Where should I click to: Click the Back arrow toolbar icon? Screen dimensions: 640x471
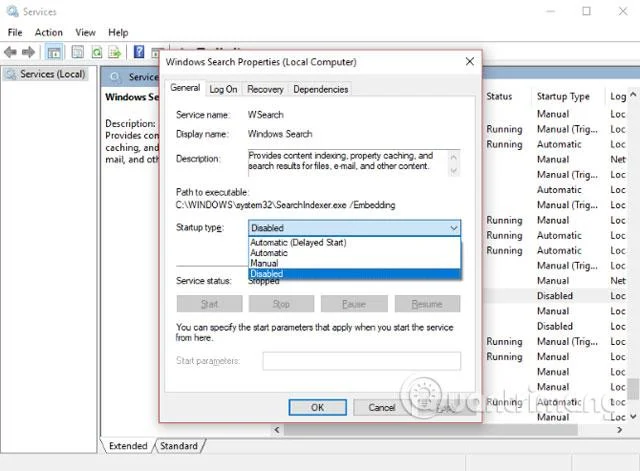tap(10, 52)
